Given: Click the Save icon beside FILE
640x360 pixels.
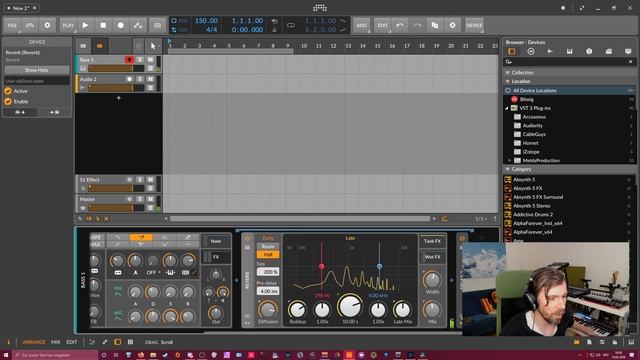Looking at the screenshot, I should (x=30, y=25).
